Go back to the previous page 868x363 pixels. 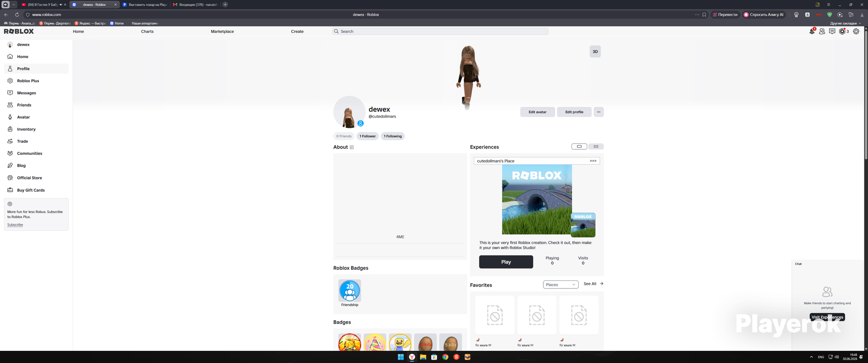[x=6, y=14]
